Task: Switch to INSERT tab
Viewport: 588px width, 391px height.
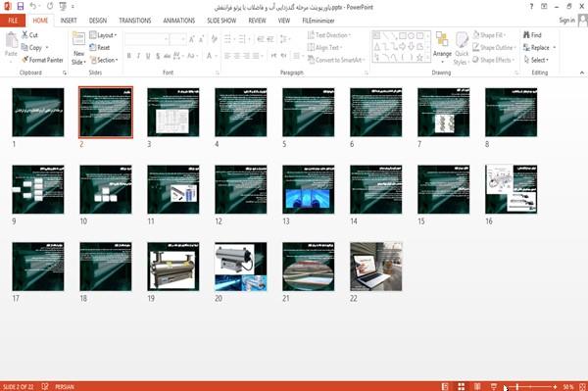Action: click(x=69, y=21)
